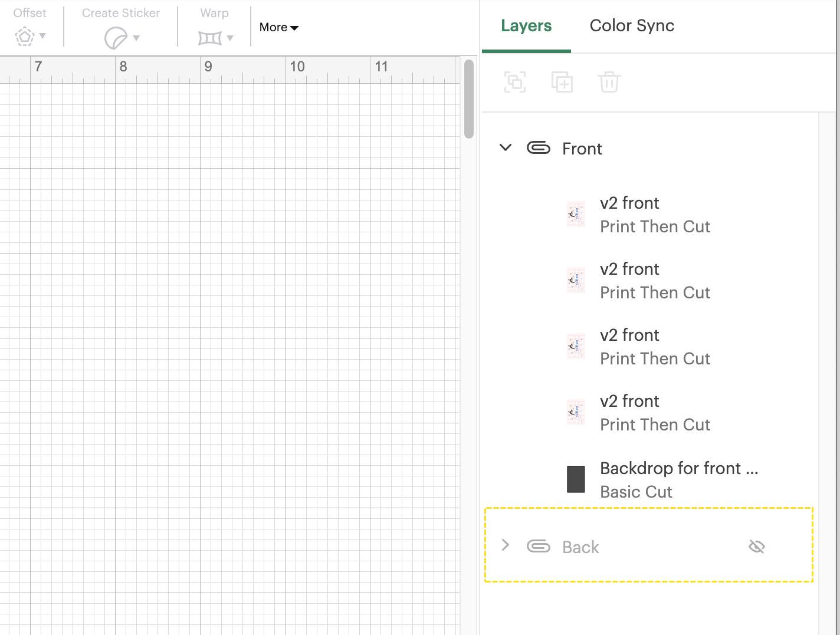Click the canvas vertical scrollbar
Viewport: 840px width, 635px height.
coord(469,98)
